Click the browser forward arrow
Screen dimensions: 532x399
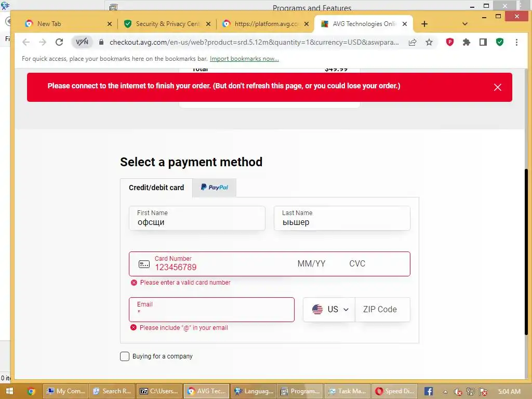coord(43,42)
